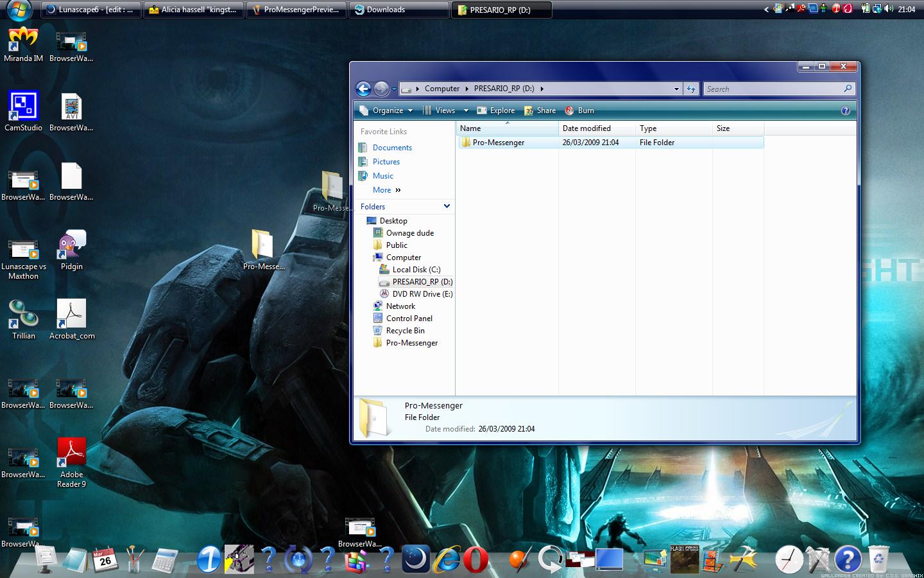Collapse the Folders pane chevron
924x578 pixels.
[447, 206]
